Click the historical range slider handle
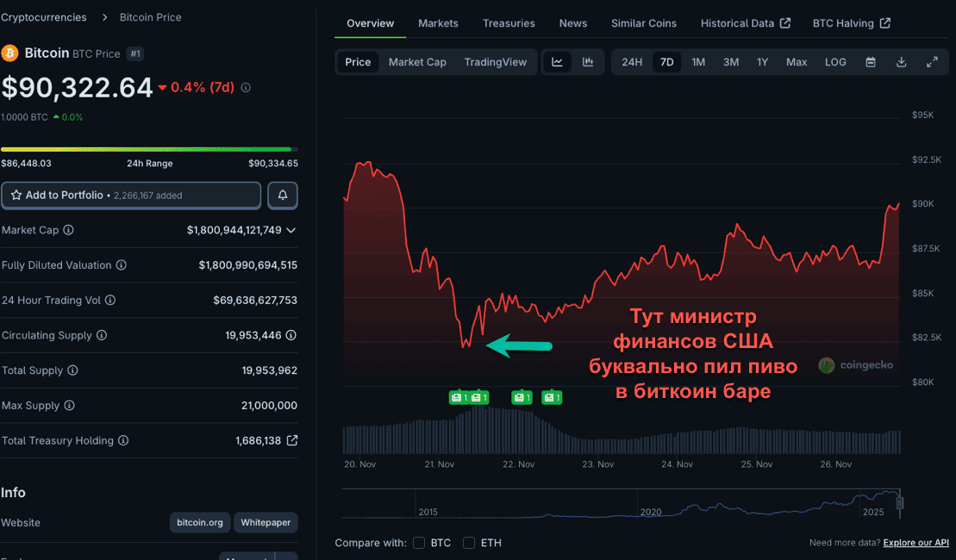Image resolution: width=956 pixels, height=560 pixels. 899,502
